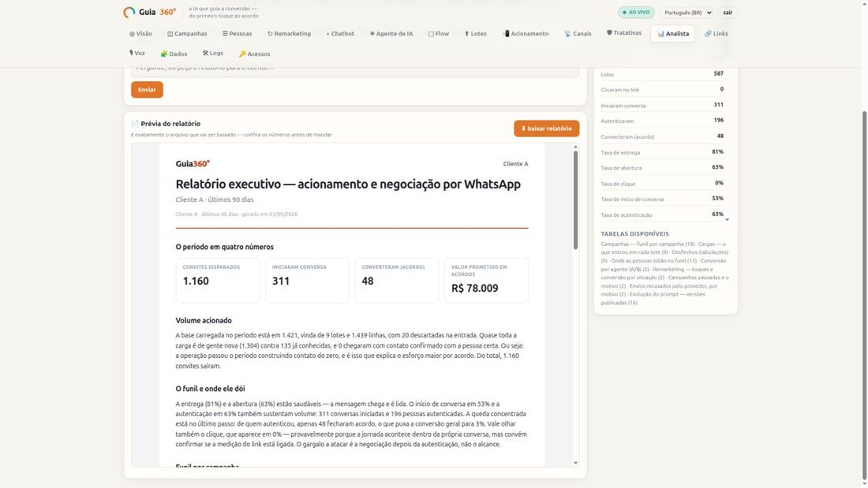Click the Guia 360 logo icon

pos(129,12)
